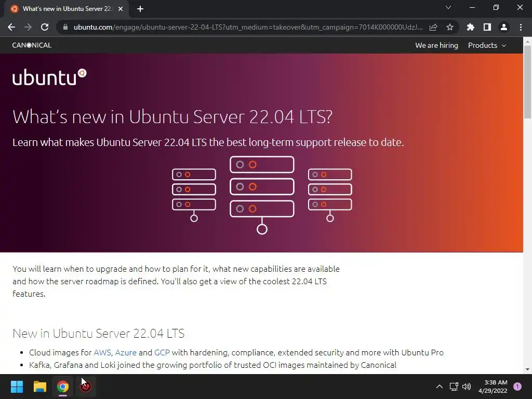Open the GCP cloud images link
The image size is (532, 399).
pyautogui.click(x=162, y=353)
